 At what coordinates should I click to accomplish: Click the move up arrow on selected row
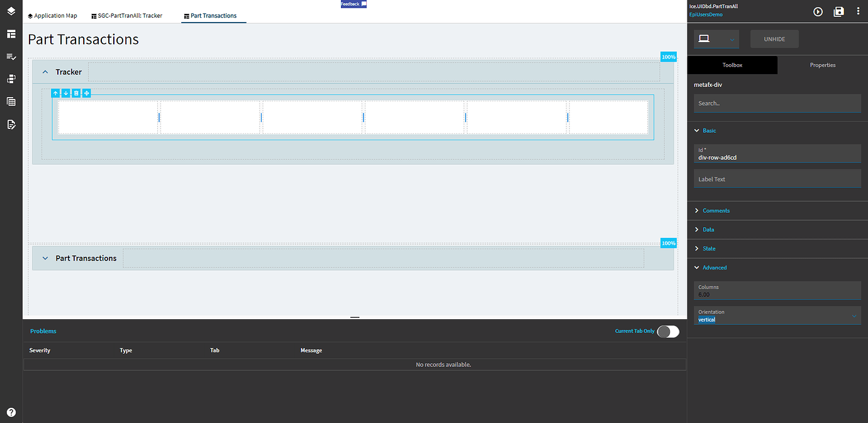(55, 93)
